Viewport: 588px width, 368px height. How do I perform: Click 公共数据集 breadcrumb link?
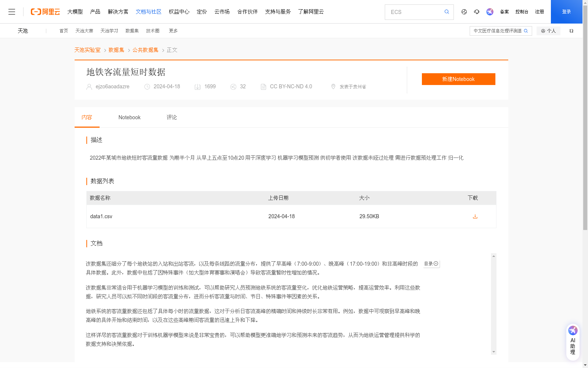[x=146, y=50]
